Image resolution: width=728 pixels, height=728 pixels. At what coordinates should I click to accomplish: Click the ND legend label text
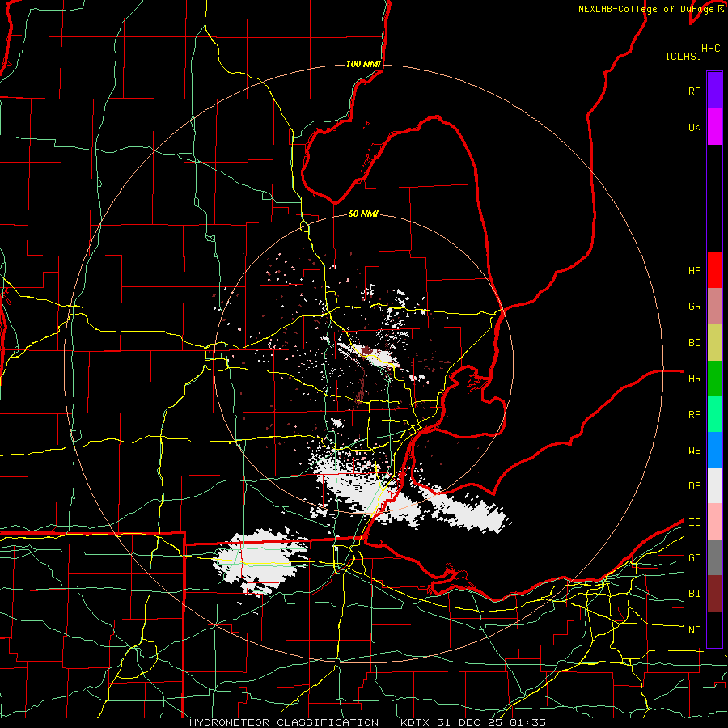[694, 630]
